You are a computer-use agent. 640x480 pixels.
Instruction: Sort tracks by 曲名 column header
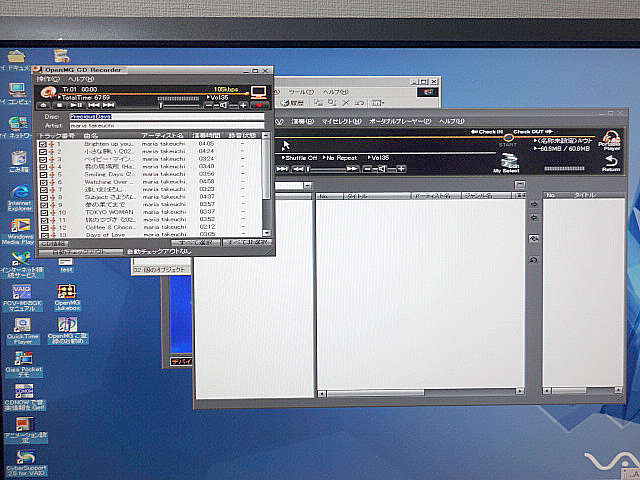[91, 136]
